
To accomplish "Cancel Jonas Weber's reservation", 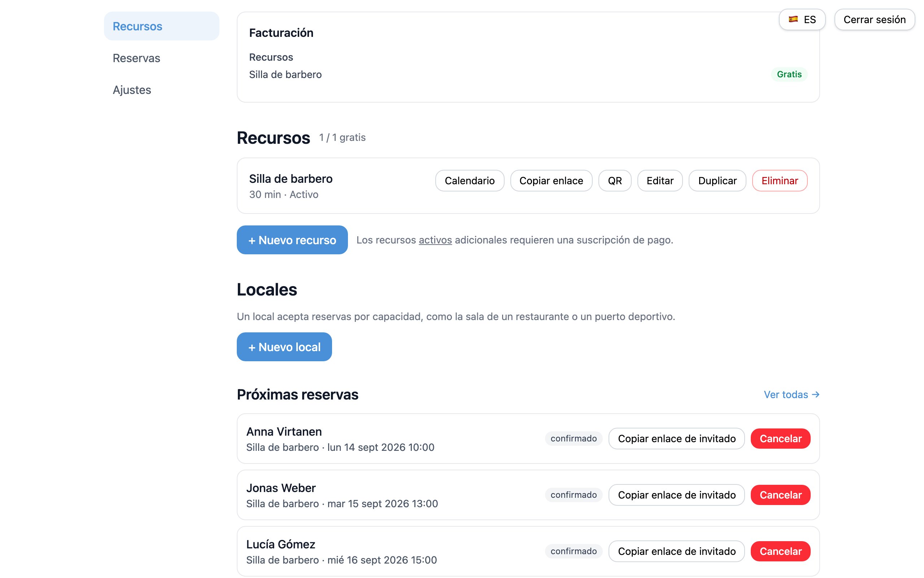I will 780,495.
